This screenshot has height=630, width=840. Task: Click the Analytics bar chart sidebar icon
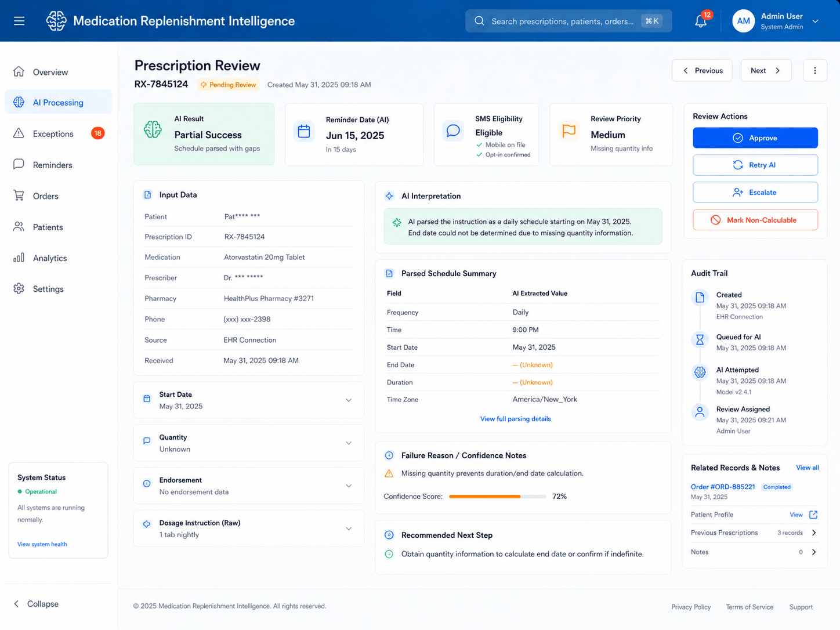click(x=19, y=258)
